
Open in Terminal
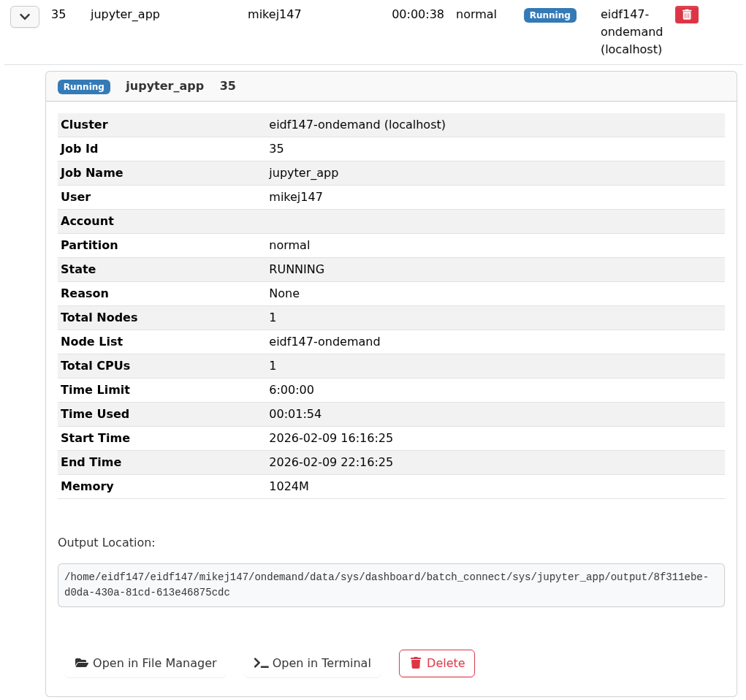[312, 663]
